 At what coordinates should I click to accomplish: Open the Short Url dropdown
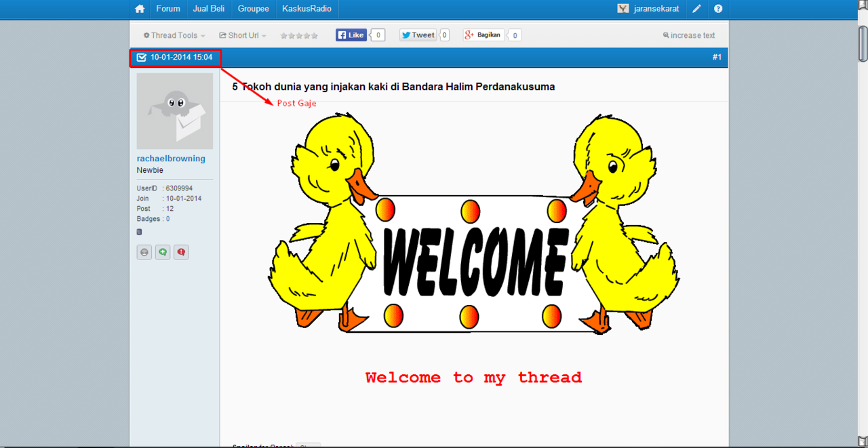click(x=243, y=35)
